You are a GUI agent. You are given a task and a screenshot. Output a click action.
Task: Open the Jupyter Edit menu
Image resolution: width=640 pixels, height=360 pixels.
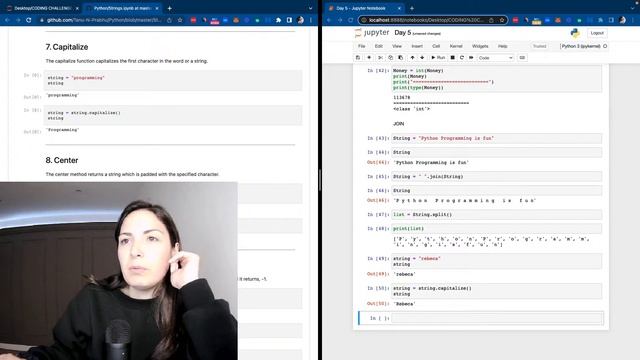click(379, 46)
